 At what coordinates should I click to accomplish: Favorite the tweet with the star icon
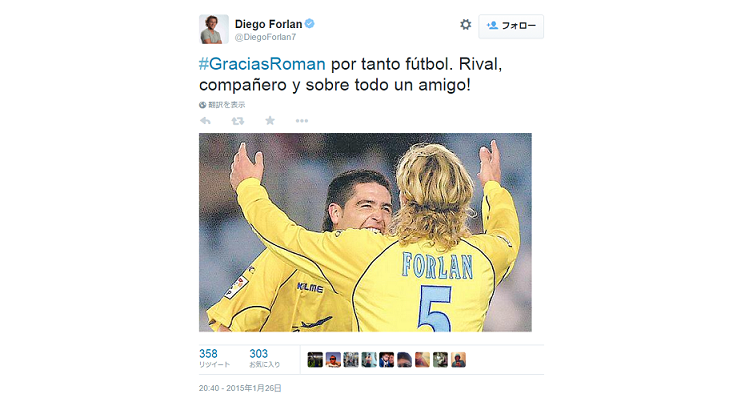point(270,121)
